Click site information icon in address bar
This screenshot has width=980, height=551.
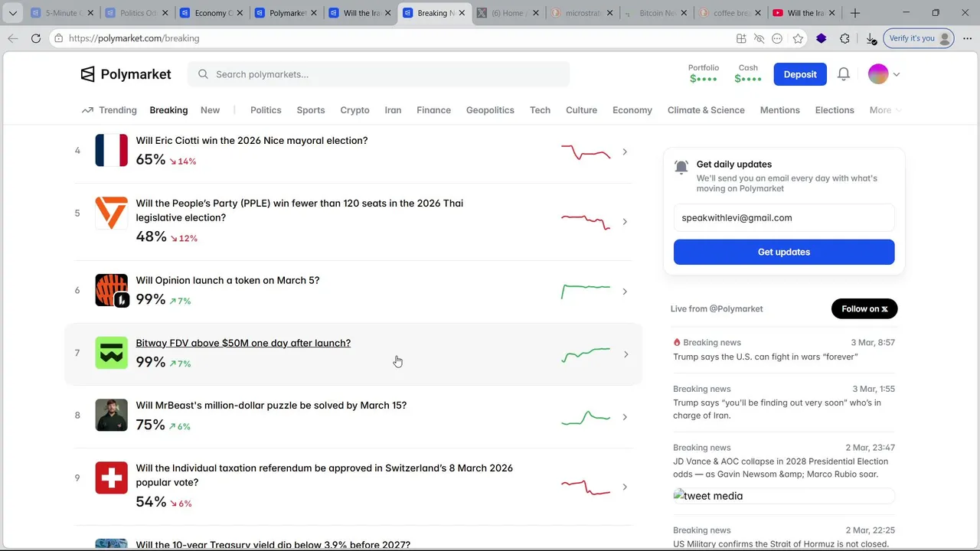coord(58,38)
